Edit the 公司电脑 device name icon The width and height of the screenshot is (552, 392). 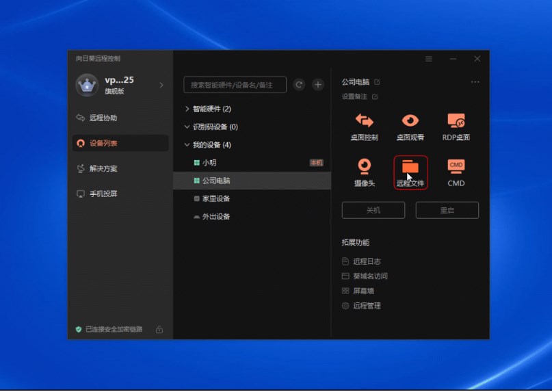pyautogui.click(x=377, y=82)
